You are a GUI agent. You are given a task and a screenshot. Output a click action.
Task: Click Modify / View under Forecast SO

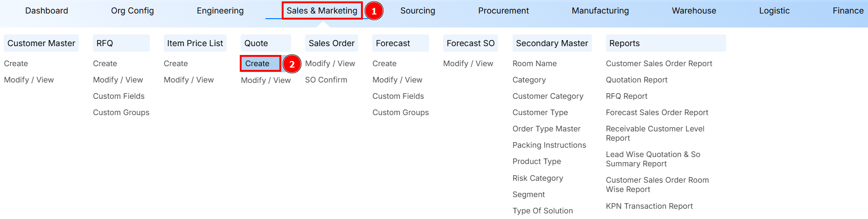pyautogui.click(x=468, y=63)
